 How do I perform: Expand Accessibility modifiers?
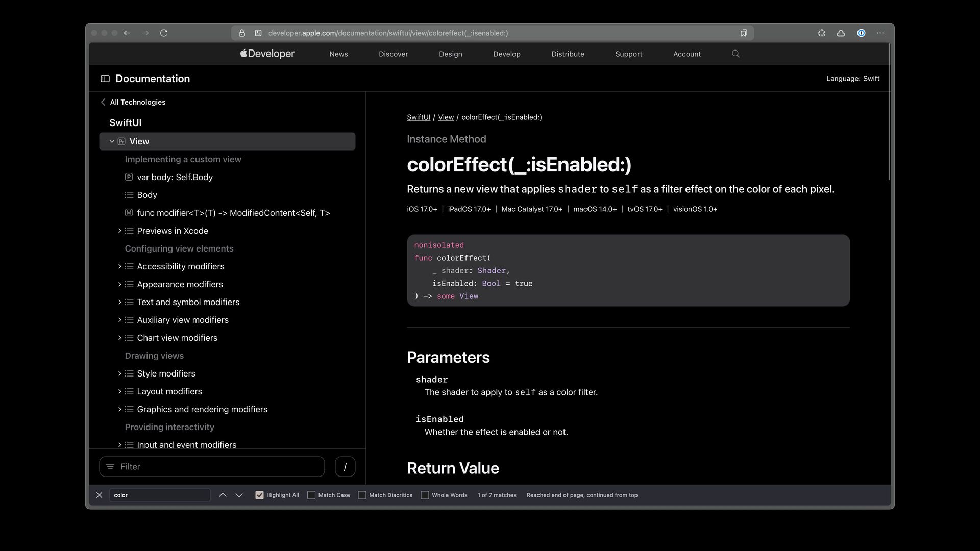(119, 266)
